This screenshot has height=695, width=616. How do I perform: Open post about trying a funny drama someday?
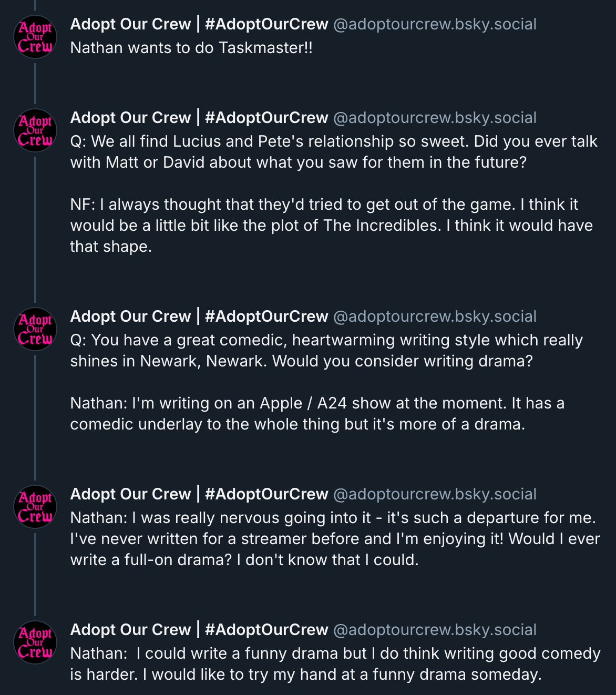point(334,664)
